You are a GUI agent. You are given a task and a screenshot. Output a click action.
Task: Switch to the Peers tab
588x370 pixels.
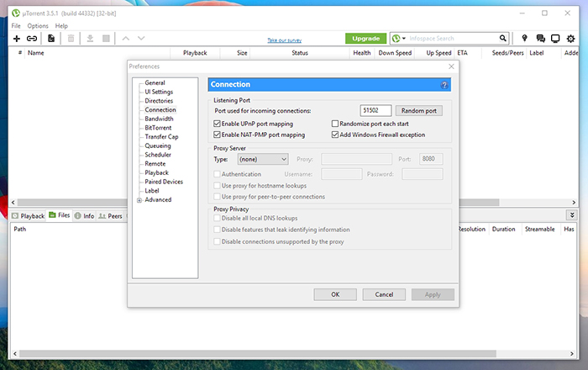click(111, 216)
